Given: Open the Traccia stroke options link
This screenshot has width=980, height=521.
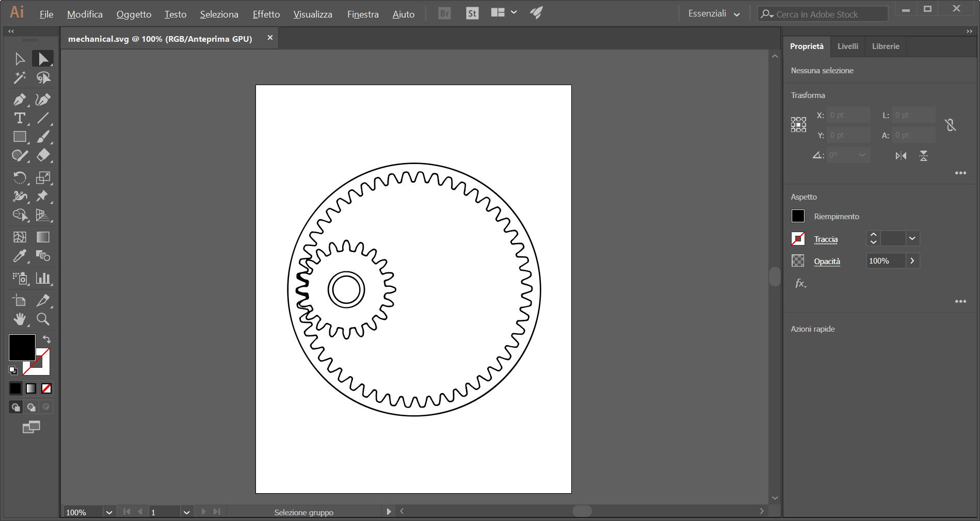Looking at the screenshot, I should pos(826,239).
